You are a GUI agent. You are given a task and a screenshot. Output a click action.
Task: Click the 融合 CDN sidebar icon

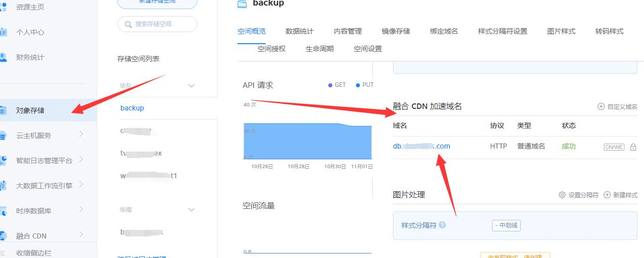tap(3, 235)
